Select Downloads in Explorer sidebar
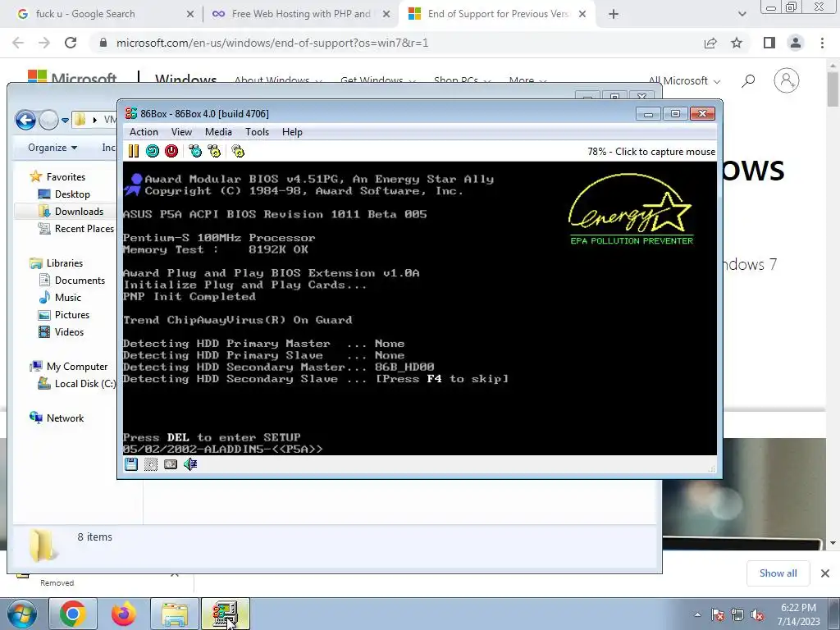Image resolution: width=840 pixels, height=630 pixels. [x=78, y=211]
